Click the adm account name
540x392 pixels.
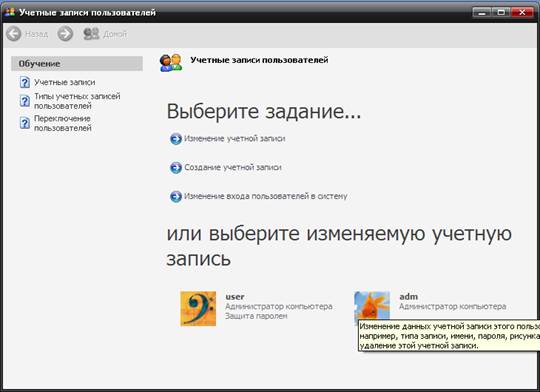pos(408,297)
